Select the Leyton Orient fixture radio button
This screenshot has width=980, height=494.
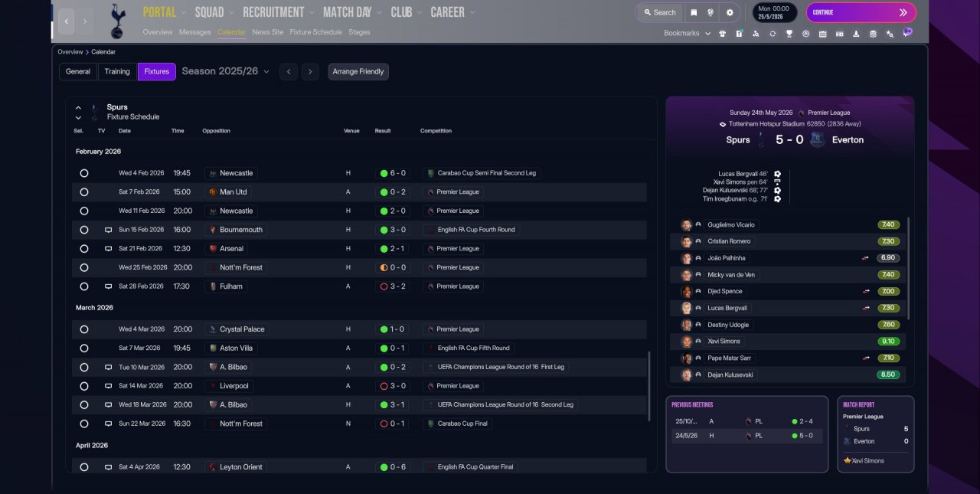[84, 467]
